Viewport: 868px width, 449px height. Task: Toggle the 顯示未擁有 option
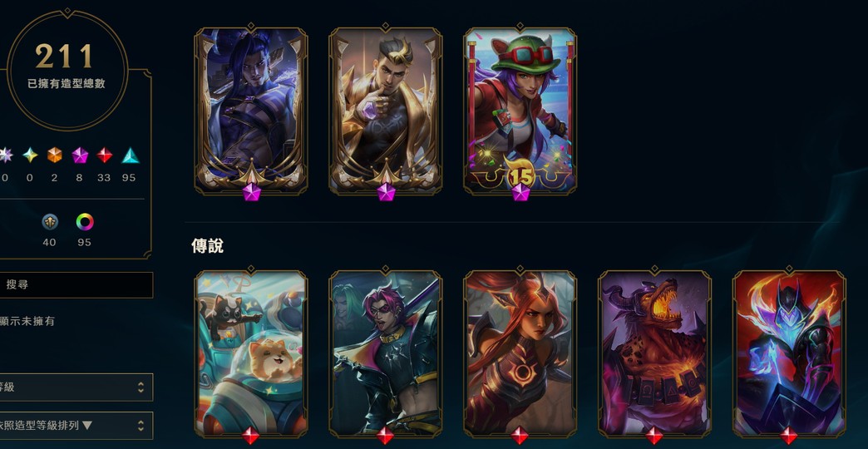click(27, 321)
